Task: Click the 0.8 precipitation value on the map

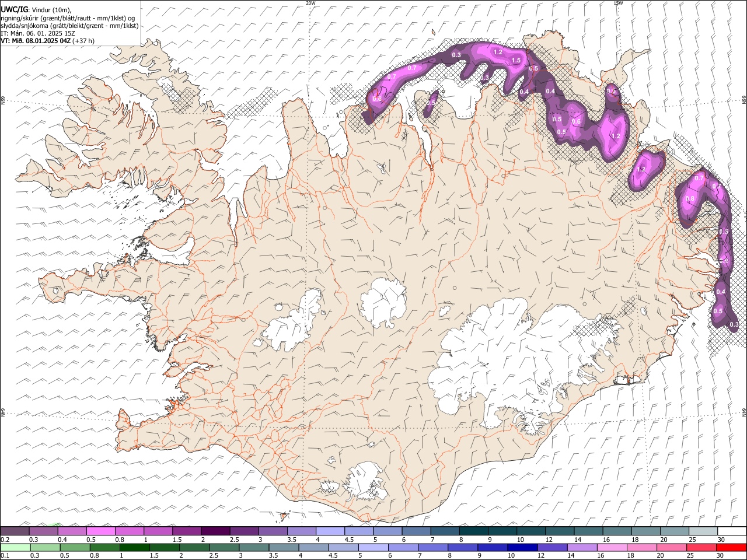Action: tap(690, 199)
